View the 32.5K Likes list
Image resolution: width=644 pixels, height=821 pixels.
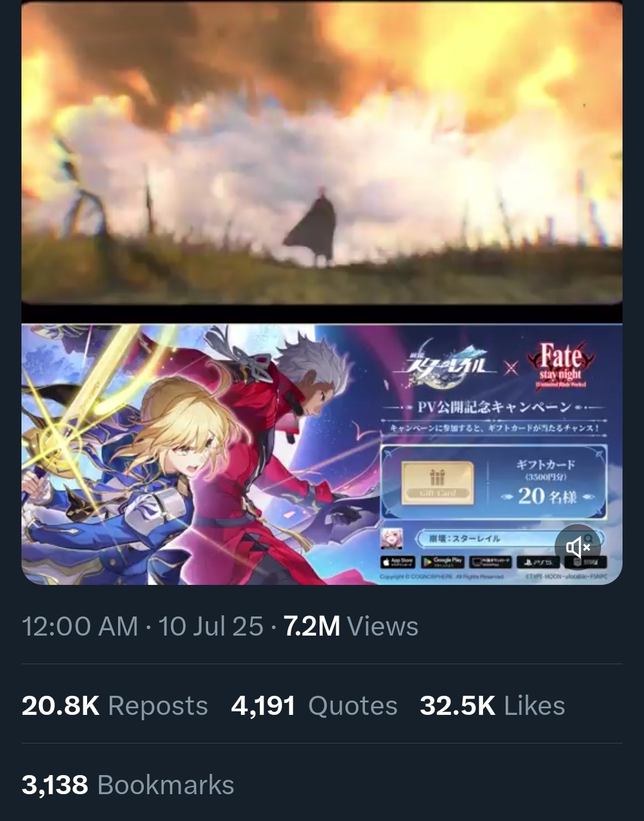pyautogui.click(x=492, y=706)
